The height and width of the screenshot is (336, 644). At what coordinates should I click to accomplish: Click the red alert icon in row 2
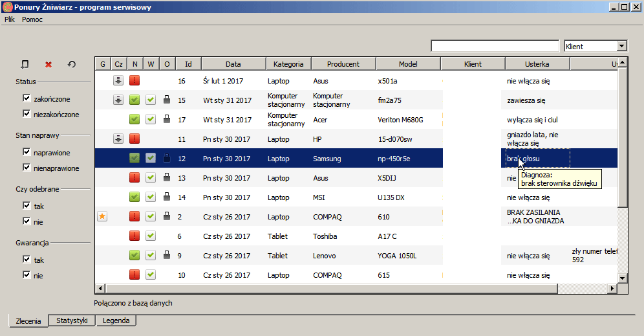(134, 216)
